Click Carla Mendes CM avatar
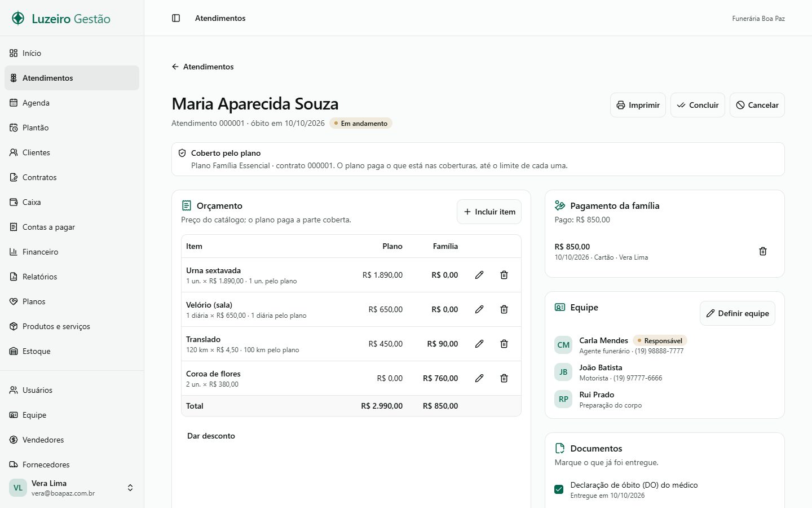Image resolution: width=812 pixels, height=508 pixels. (563, 345)
